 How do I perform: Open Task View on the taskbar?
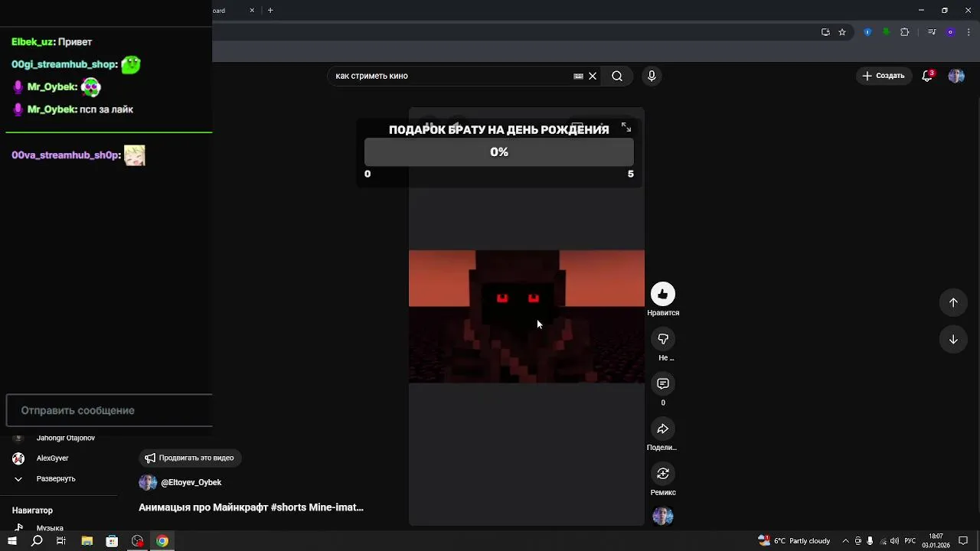pyautogui.click(x=61, y=541)
